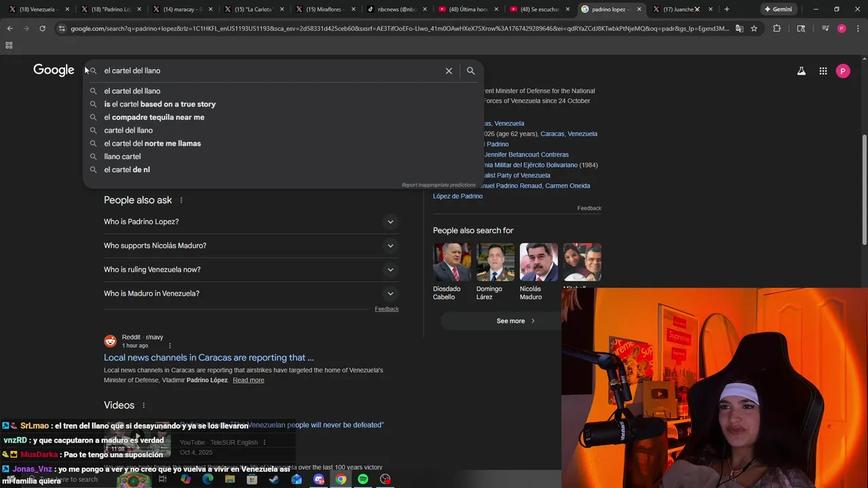Open the Google account avatar on the page
The width and height of the screenshot is (868, 488).
point(843,71)
